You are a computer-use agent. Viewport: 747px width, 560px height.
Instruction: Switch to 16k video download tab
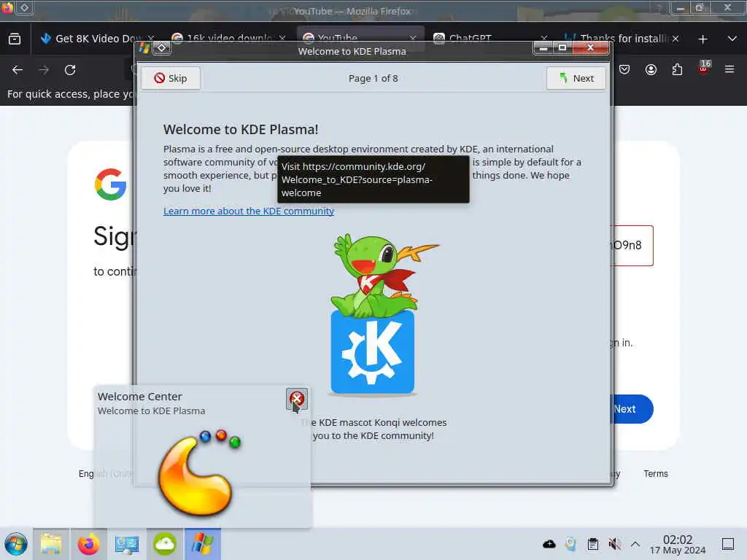(228, 39)
